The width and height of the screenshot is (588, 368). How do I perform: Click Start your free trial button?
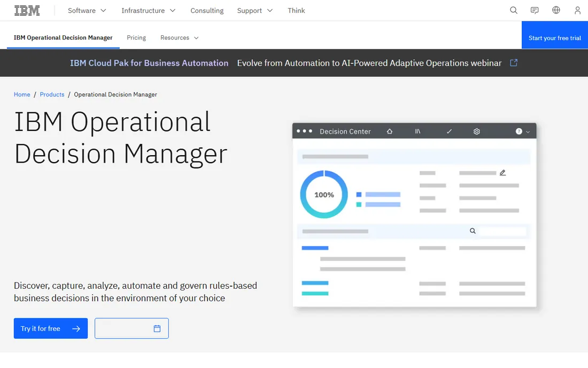point(555,35)
